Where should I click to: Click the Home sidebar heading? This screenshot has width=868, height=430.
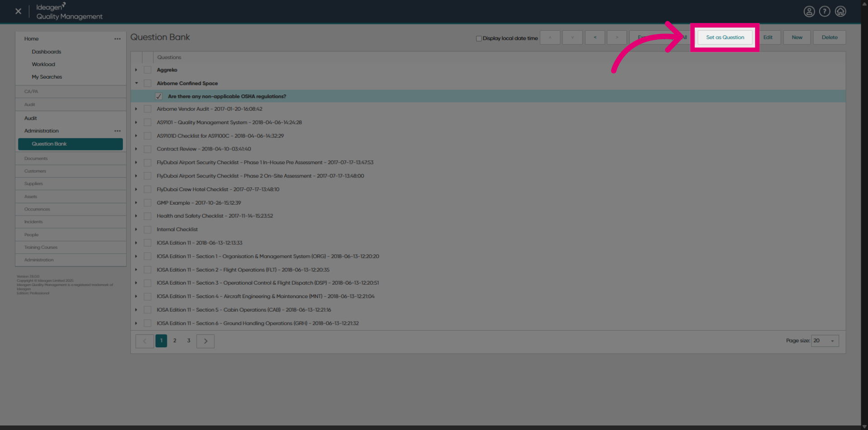(x=32, y=39)
